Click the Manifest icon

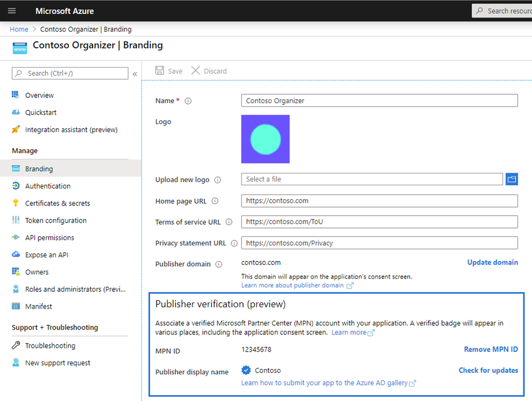pos(15,306)
